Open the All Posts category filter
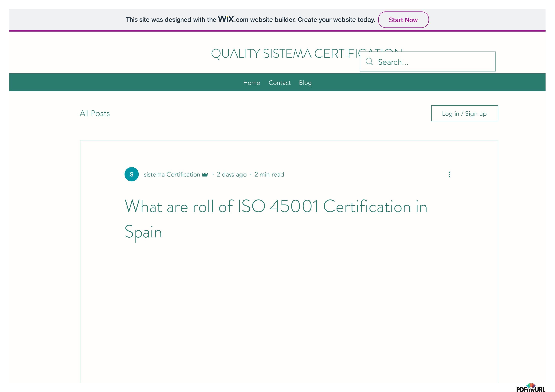 point(94,113)
